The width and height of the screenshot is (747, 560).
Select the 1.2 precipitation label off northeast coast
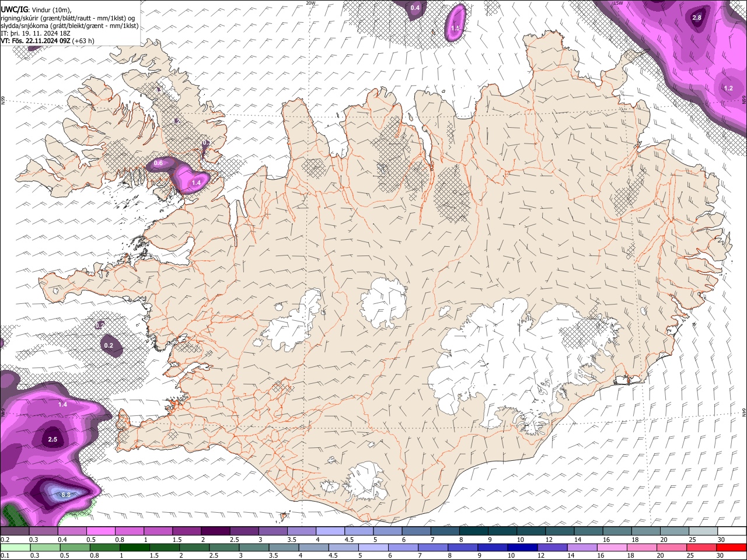tap(728, 88)
